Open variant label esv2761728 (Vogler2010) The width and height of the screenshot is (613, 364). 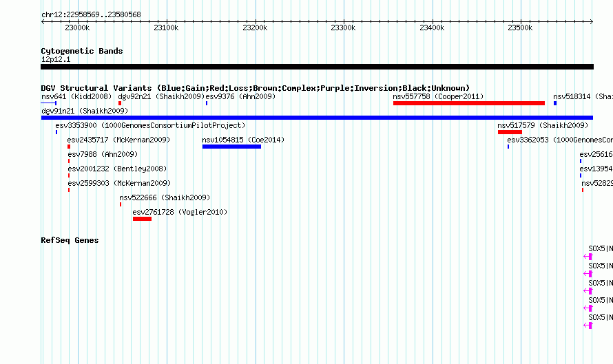tap(180, 212)
